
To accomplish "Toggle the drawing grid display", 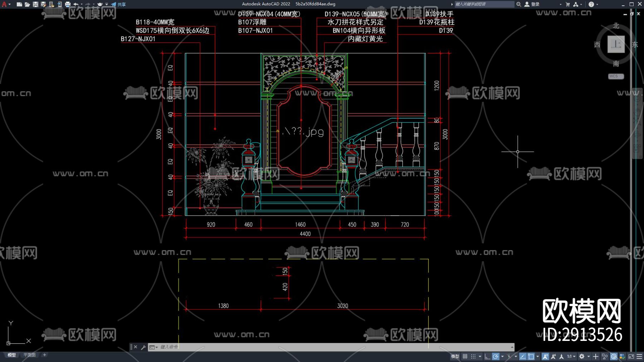I will point(465,356).
